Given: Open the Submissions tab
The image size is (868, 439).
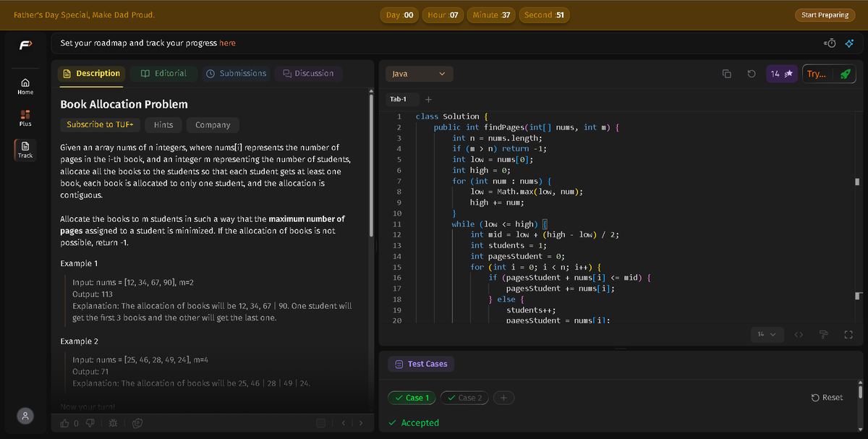Looking at the screenshot, I should coord(237,73).
